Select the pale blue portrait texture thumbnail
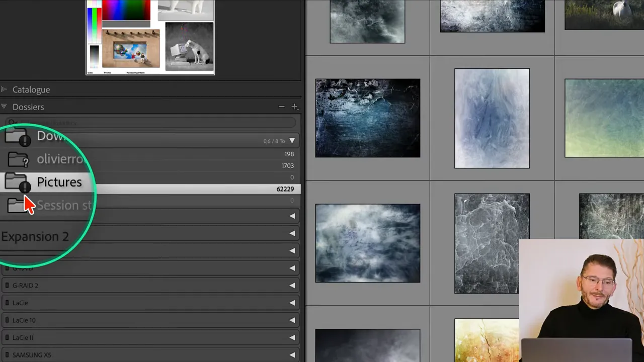The image size is (644, 362). click(492, 118)
